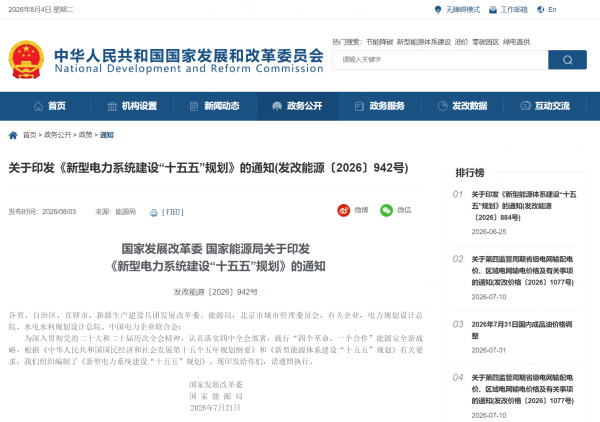Click 无障碍模式 text link

[462, 10]
